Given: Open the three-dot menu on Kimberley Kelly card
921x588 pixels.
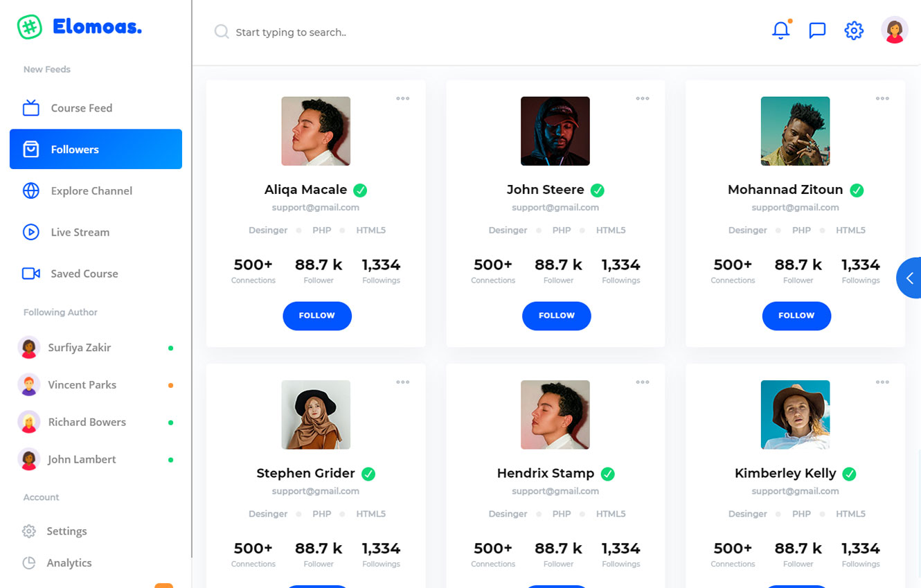Looking at the screenshot, I should (x=882, y=382).
